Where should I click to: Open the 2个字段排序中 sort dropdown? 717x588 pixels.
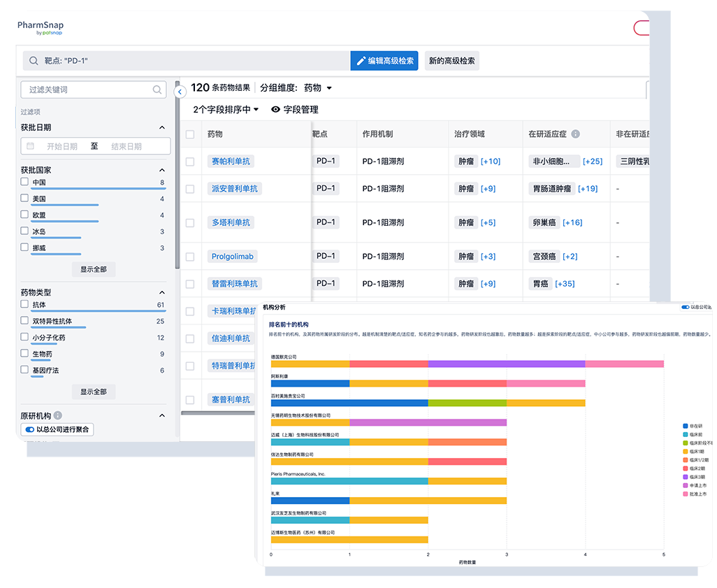[x=226, y=110]
